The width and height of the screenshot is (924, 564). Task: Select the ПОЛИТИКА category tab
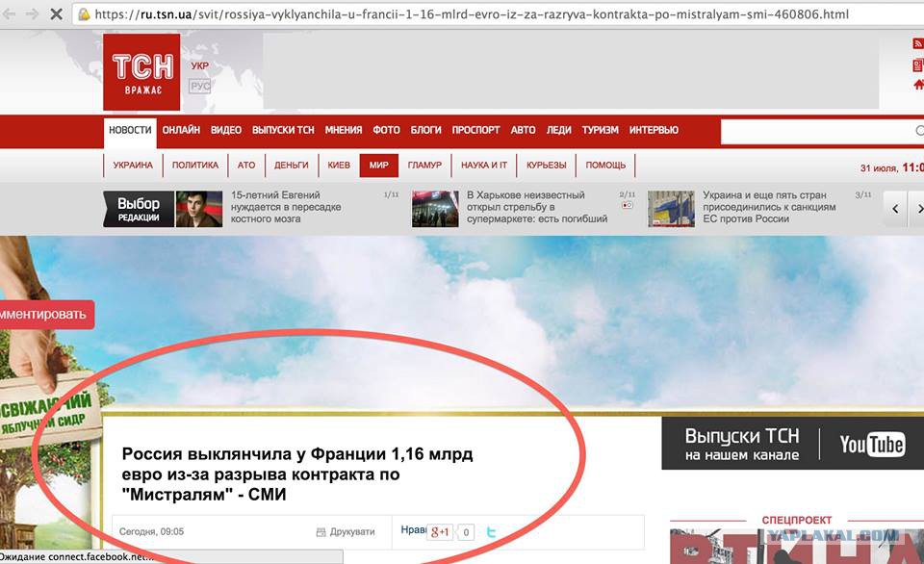pos(195,165)
